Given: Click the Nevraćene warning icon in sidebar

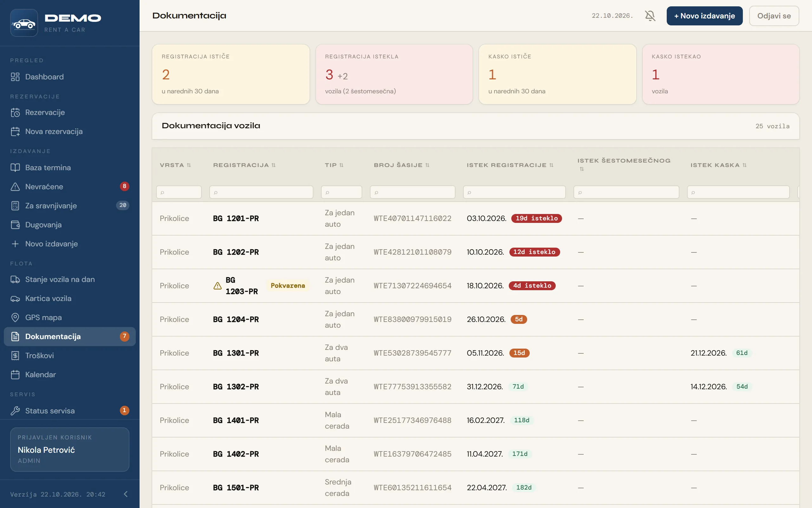Looking at the screenshot, I should point(15,186).
